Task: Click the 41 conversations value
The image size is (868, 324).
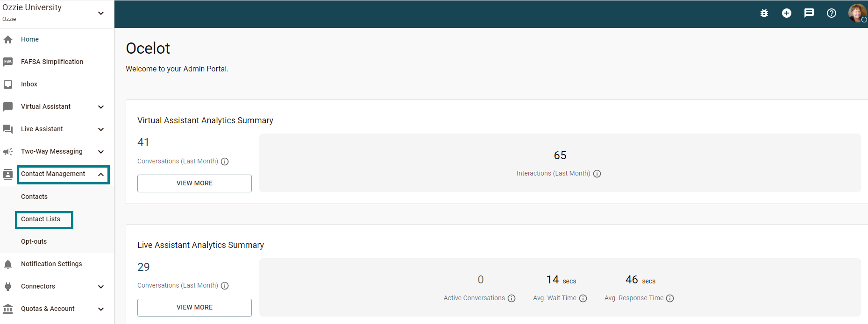Action: click(143, 142)
